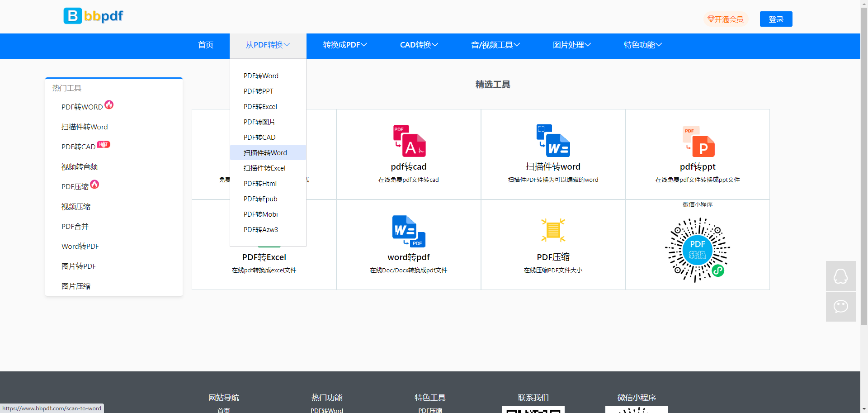The width and height of the screenshot is (868, 413).
Task: Expand the 转换成PDF dropdown
Action: (x=345, y=45)
